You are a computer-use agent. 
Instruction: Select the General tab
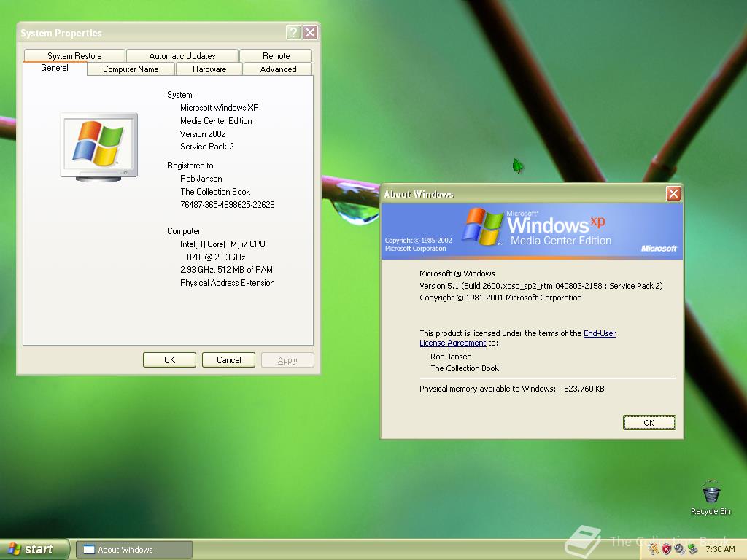point(55,68)
